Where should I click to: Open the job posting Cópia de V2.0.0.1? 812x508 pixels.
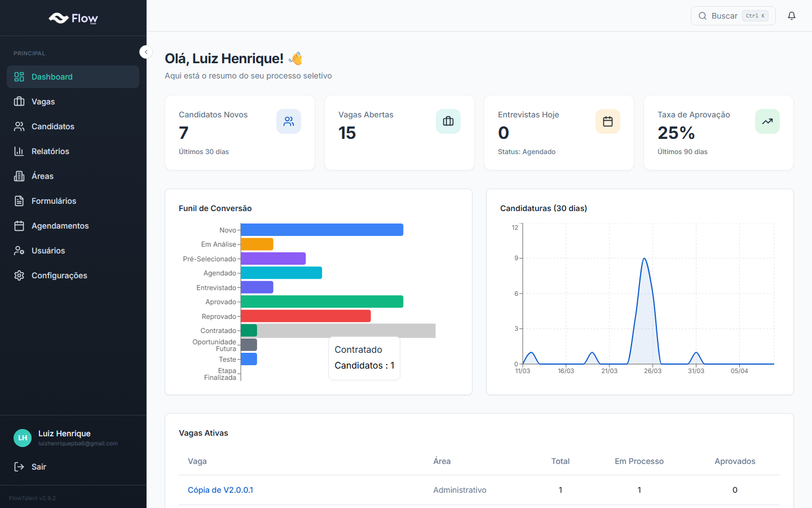tap(220, 490)
